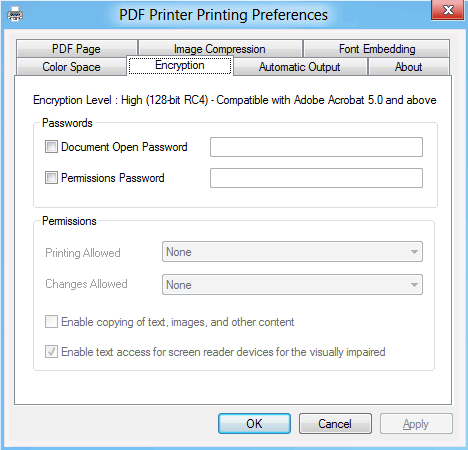Image resolution: width=468 pixels, height=450 pixels.
Task: Open the Printing Allowed dropdown
Action: 292,252
